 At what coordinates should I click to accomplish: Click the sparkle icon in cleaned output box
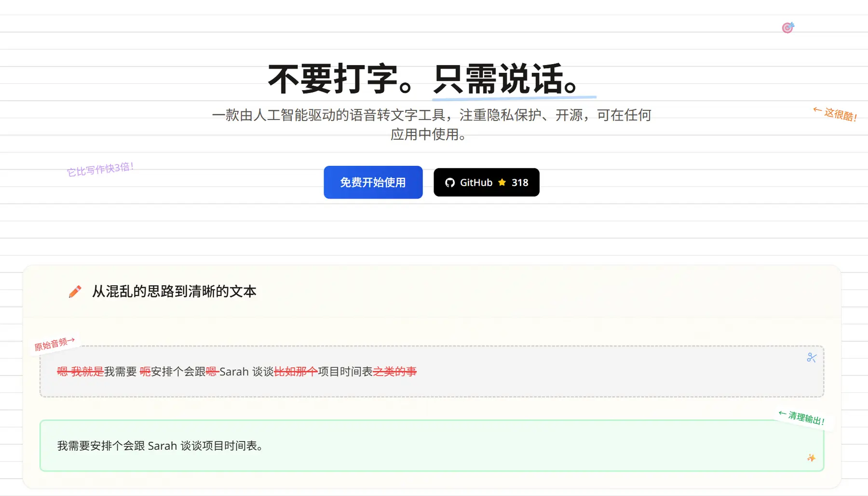coord(811,458)
